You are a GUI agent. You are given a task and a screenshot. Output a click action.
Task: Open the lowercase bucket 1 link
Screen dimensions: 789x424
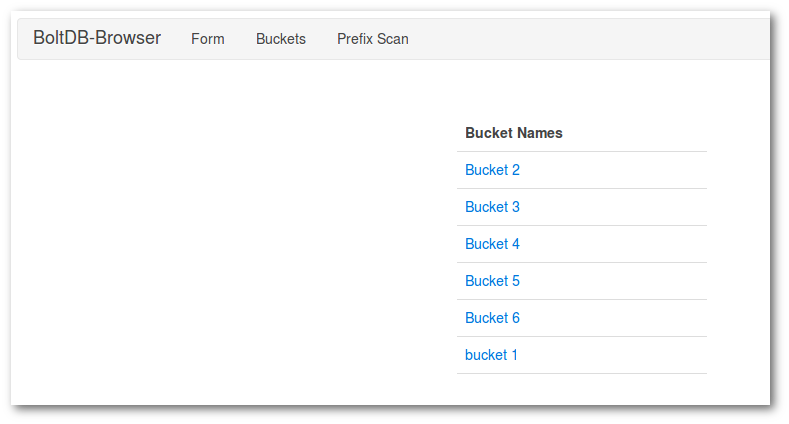(x=491, y=355)
